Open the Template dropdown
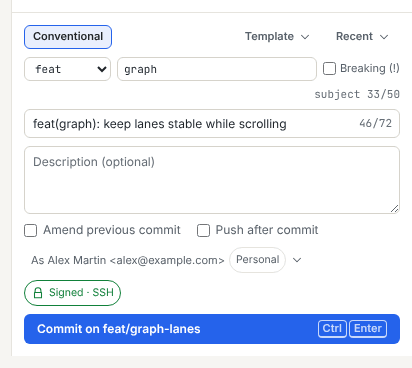The height and width of the screenshot is (368, 412). pyautogui.click(x=277, y=36)
